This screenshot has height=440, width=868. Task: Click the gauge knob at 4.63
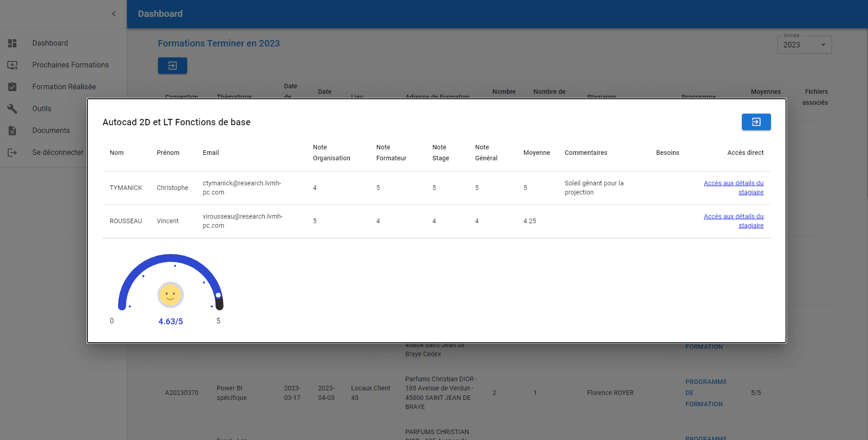[219, 295]
